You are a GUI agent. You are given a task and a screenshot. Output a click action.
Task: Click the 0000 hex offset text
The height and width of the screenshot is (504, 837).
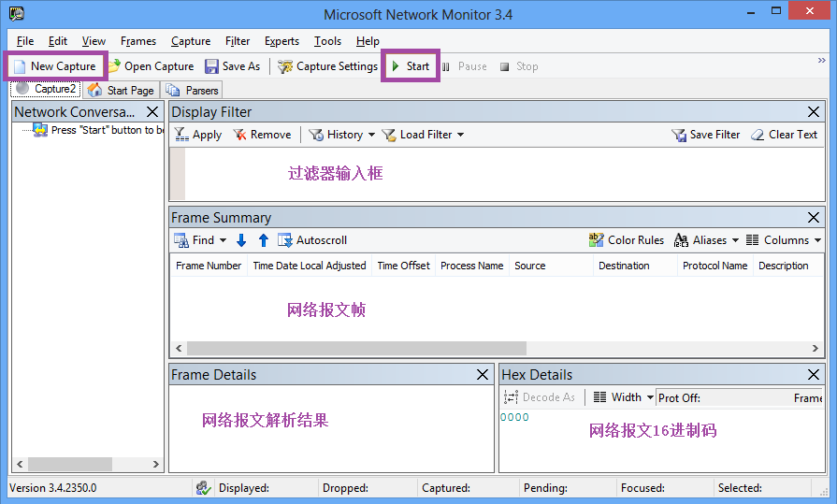pyautogui.click(x=514, y=418)
